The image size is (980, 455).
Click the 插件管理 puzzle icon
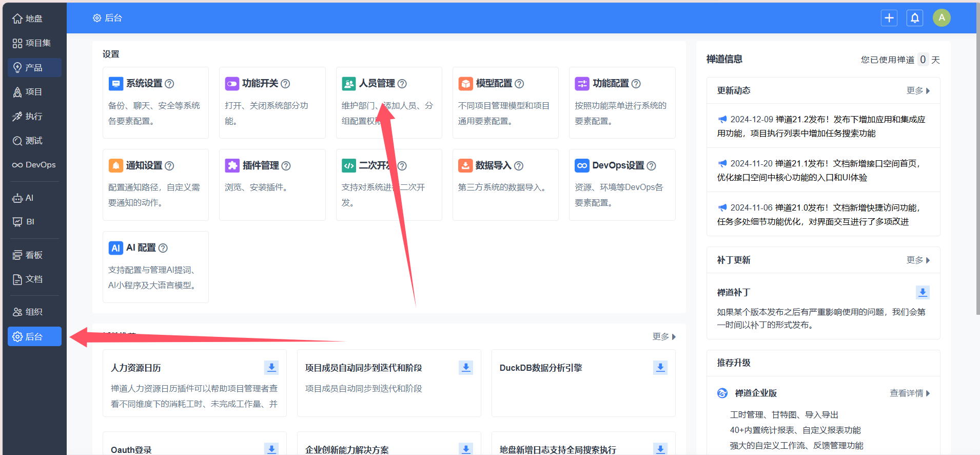click(232, 165)
